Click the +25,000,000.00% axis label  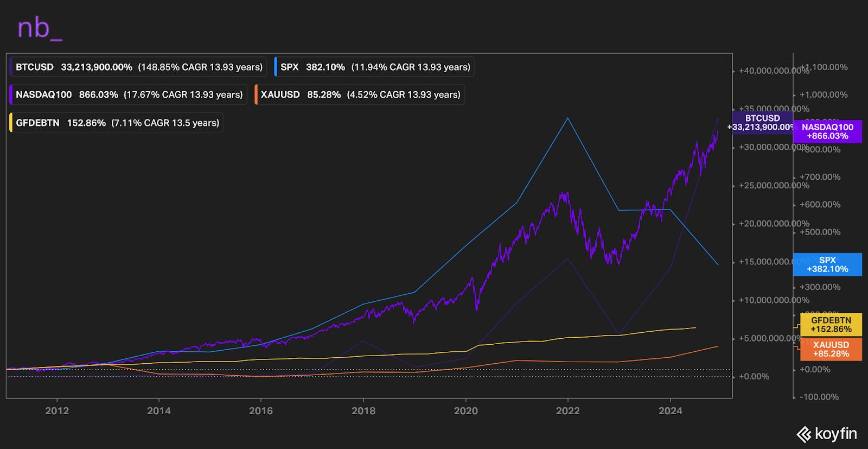774,186
